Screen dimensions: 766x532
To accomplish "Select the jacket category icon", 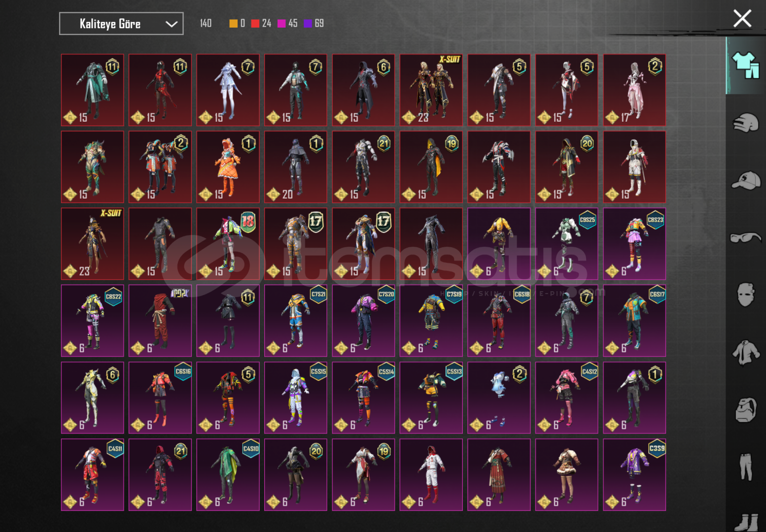I will 746,353.
